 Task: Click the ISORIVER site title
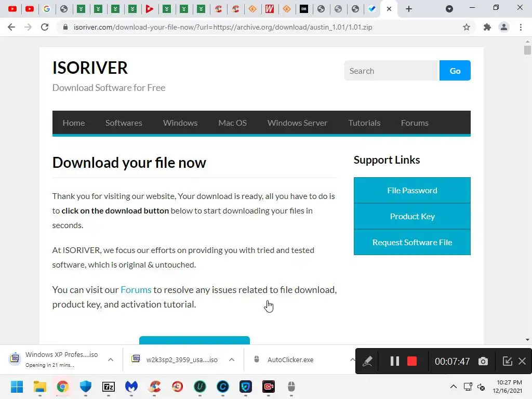pyautogui.click(x=90, y=68)
